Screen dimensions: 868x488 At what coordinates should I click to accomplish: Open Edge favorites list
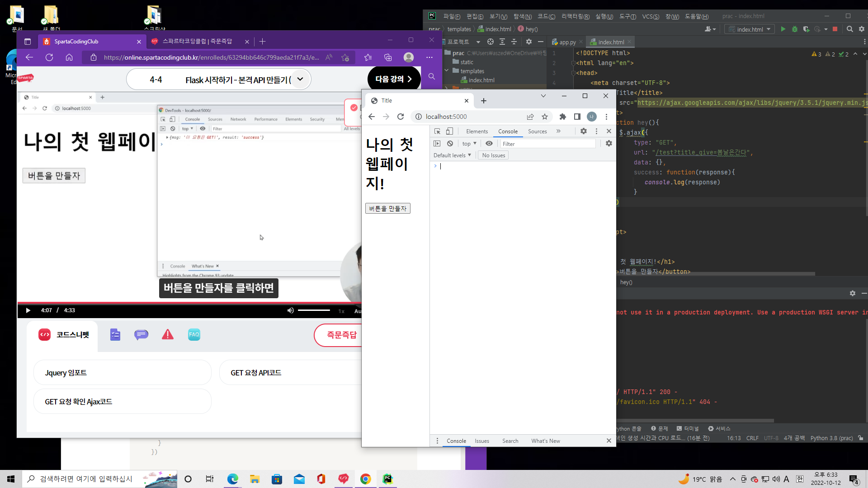click(368, 57)
